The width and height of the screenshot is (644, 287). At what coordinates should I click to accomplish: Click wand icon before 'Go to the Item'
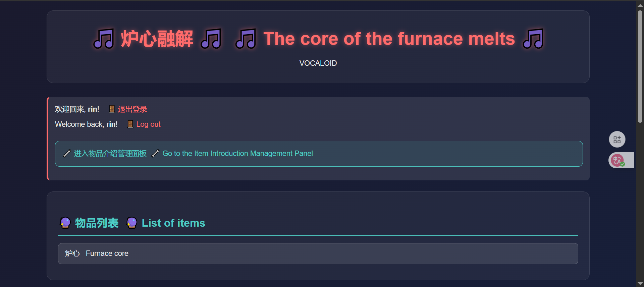pyautogui.click(x=155, y=154)
